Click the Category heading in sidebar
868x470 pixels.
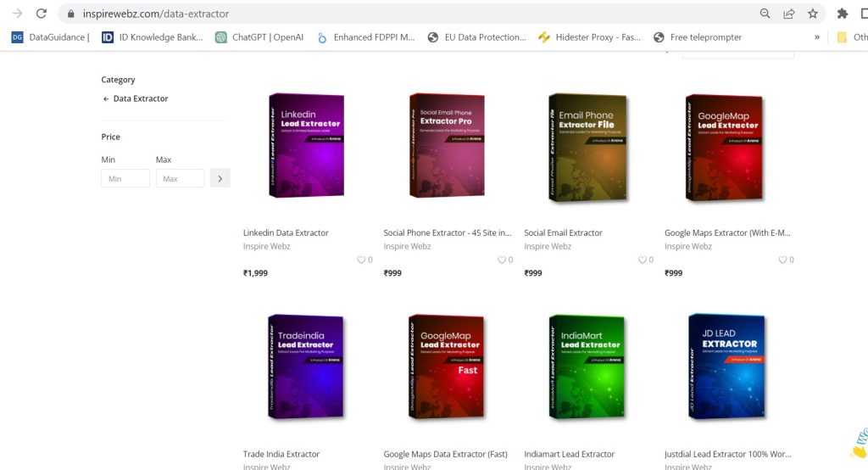(118, 80)
